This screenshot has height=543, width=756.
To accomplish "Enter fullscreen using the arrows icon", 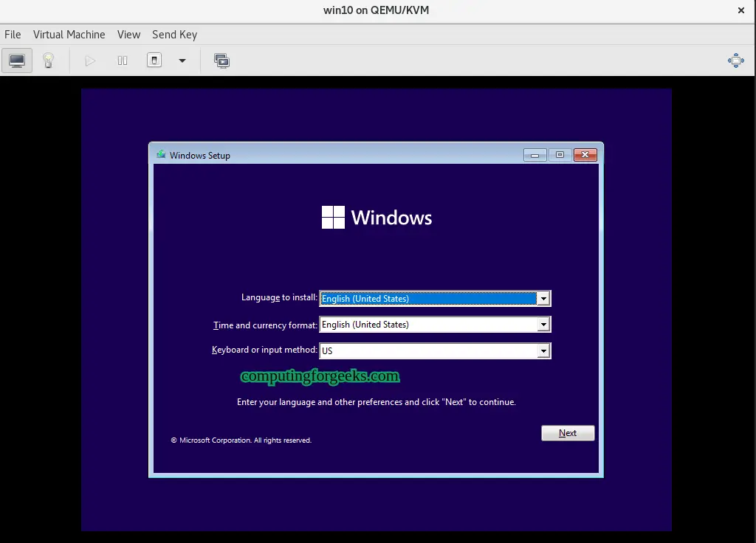I will tap(735, 60).
